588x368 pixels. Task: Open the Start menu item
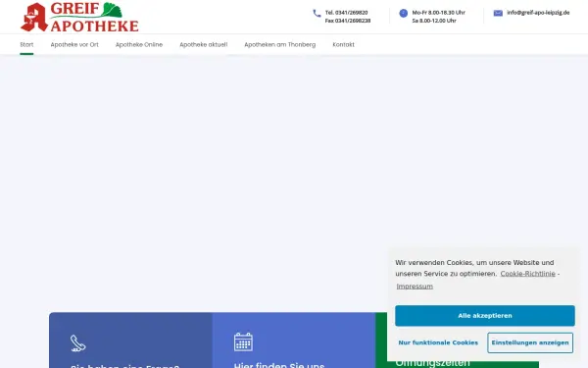point(26,45)
